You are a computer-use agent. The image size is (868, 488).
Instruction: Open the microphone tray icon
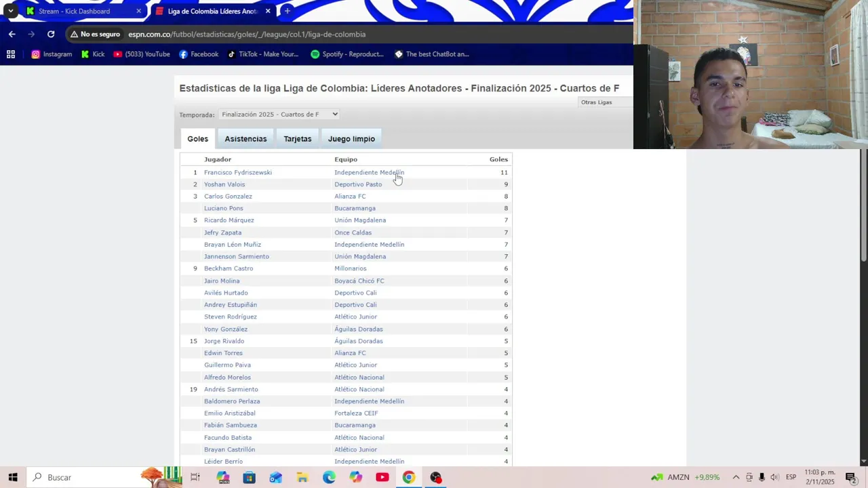click(x=762, y=477)
